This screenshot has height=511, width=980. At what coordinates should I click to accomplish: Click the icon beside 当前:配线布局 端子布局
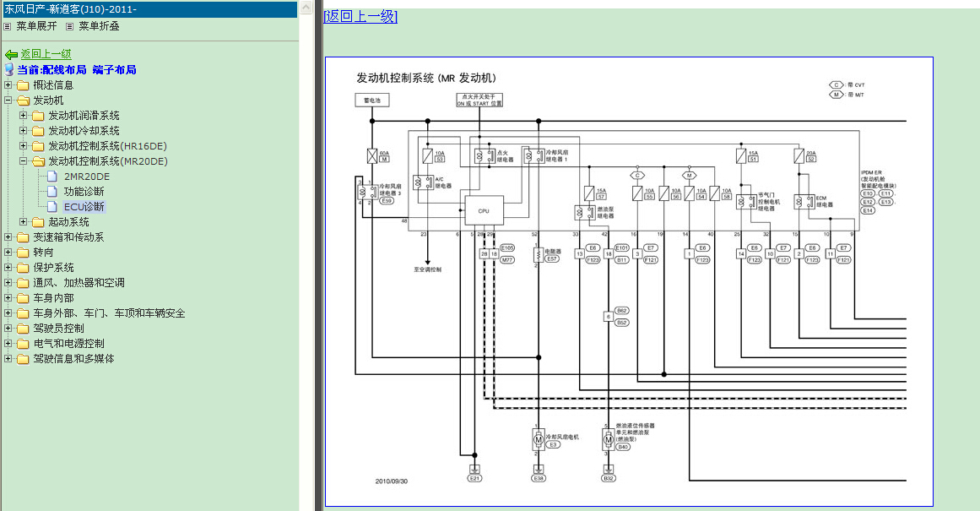[9, 69]
